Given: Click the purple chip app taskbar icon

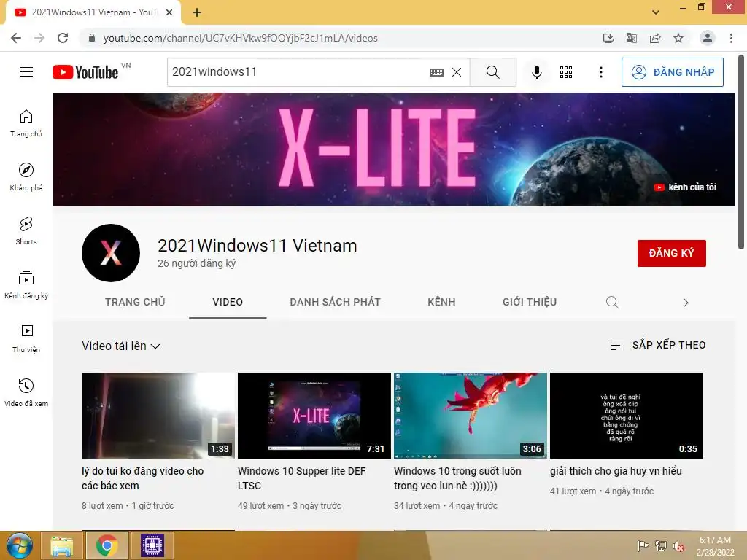Looking at the screenshot, I should 152,545.
